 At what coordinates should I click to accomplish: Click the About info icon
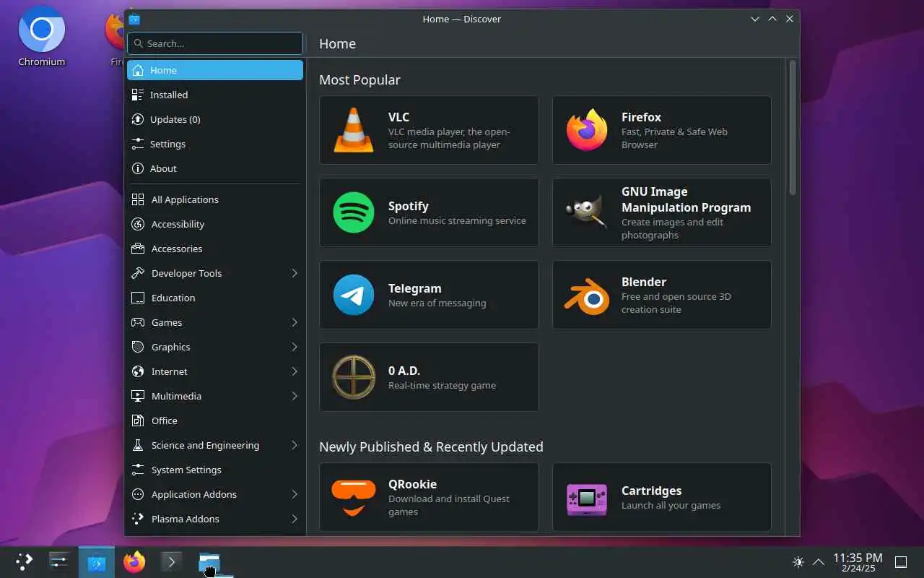point(138,168)
